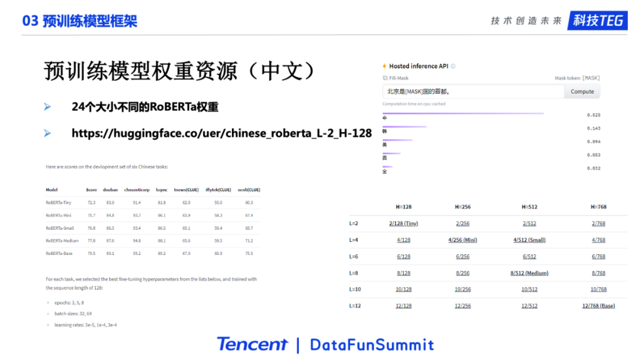Click the Tencent logo at bottom
Viewport: 644px width, 361px height.
pos(252,344)
